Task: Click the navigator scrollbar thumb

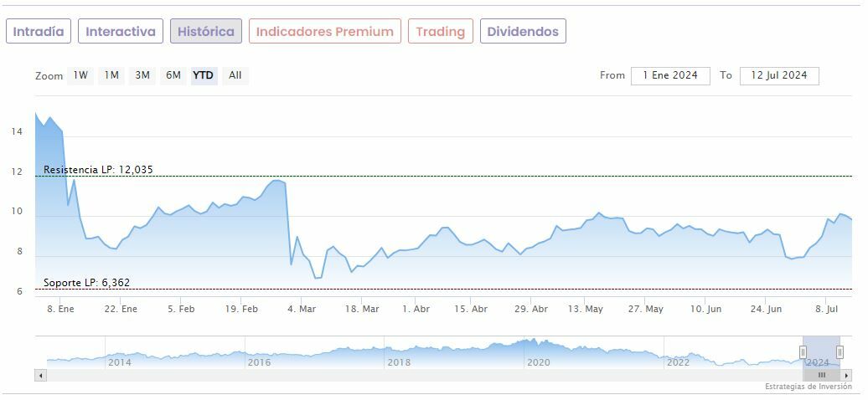Action: point(821,375)
